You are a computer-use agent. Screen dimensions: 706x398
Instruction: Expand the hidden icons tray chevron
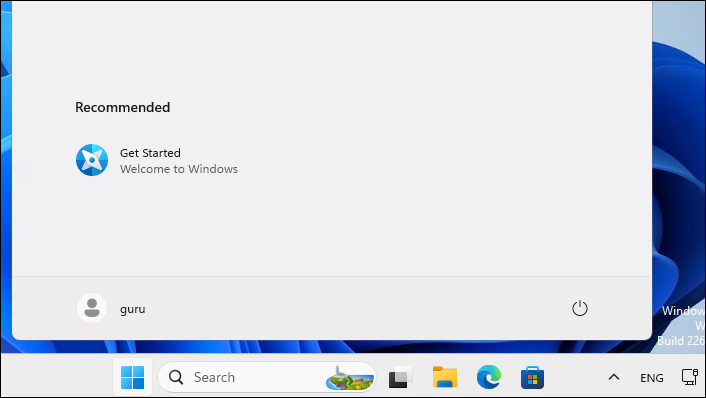(614, 377)
